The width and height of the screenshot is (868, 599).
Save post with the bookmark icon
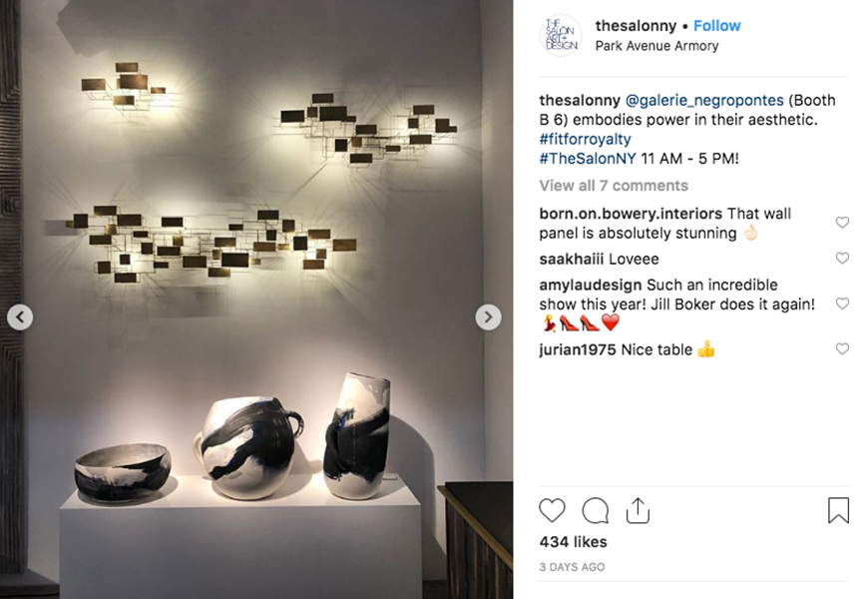(838, 510)
